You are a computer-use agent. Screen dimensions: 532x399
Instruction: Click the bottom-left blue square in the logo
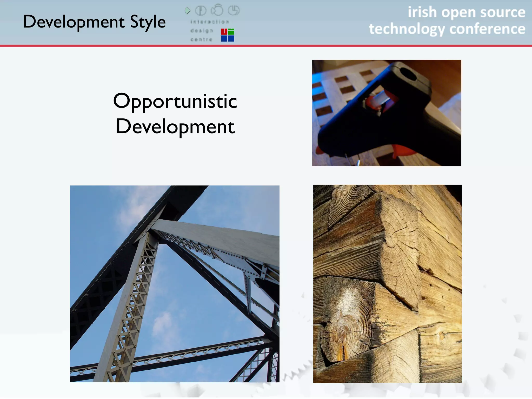pyautogui.click(x=224, y=38)
